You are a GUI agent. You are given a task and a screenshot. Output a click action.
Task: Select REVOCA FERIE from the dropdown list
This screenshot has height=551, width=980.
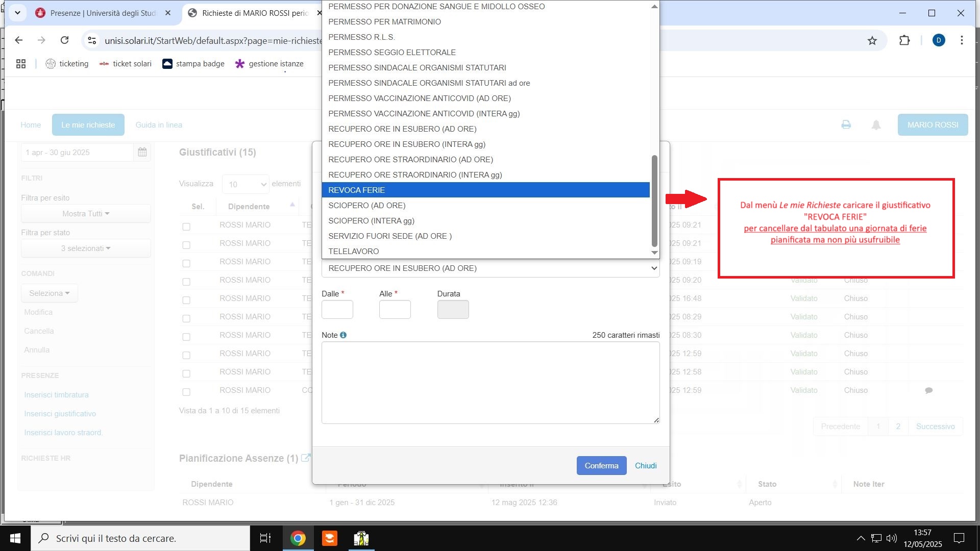[x=485, y=190]
